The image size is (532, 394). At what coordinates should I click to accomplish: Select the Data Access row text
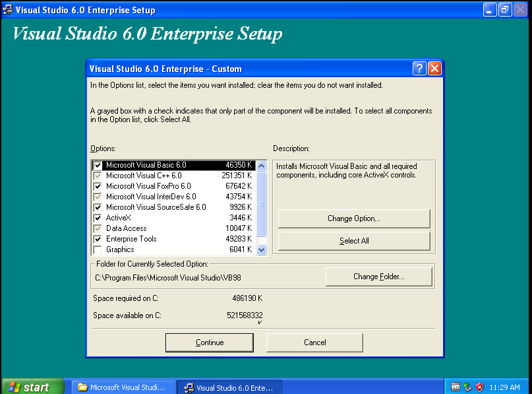click(126, 228)
